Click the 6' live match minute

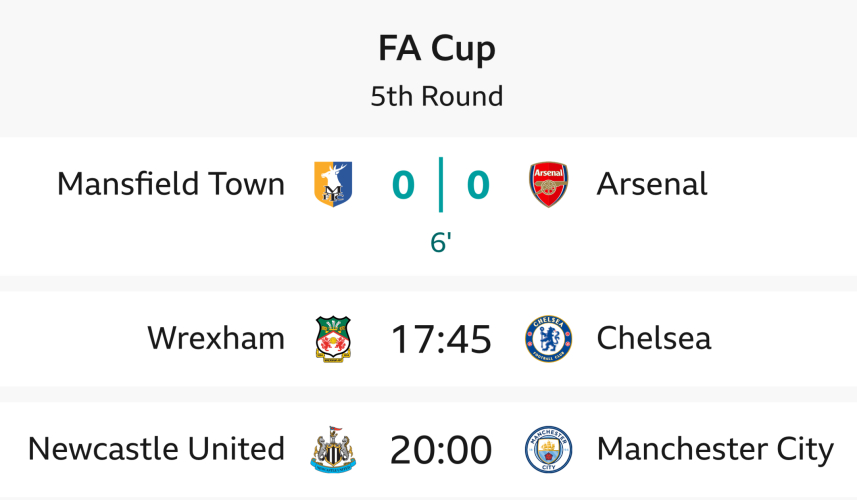click(x=440, y=242)
